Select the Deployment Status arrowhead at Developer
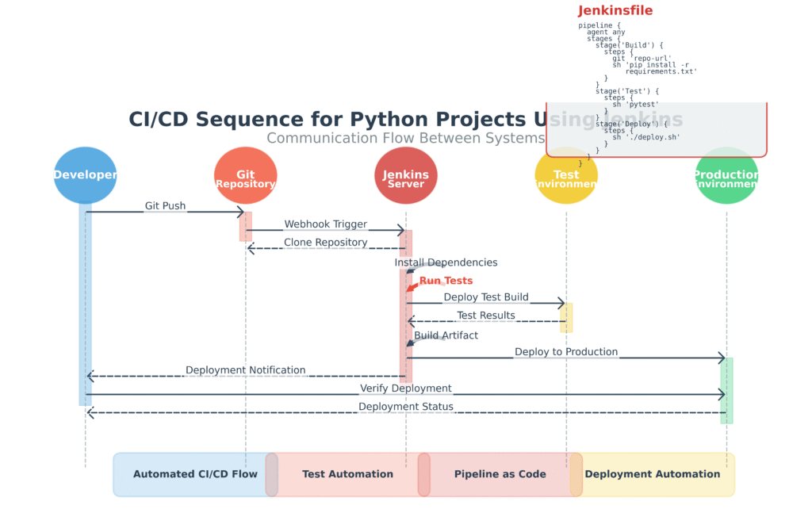The image size is (812, 509). tap(92, 413)
